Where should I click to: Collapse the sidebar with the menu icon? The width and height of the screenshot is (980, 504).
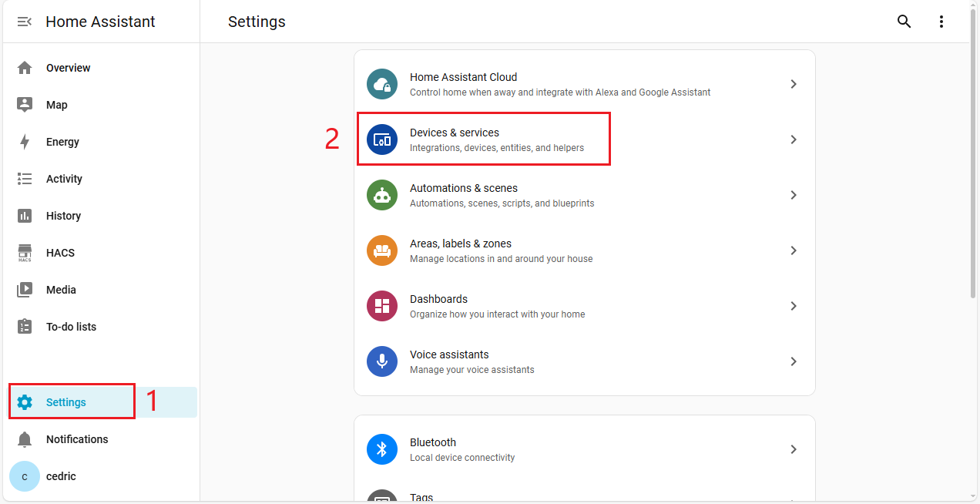pyautogui.click(x=25, y=22)
